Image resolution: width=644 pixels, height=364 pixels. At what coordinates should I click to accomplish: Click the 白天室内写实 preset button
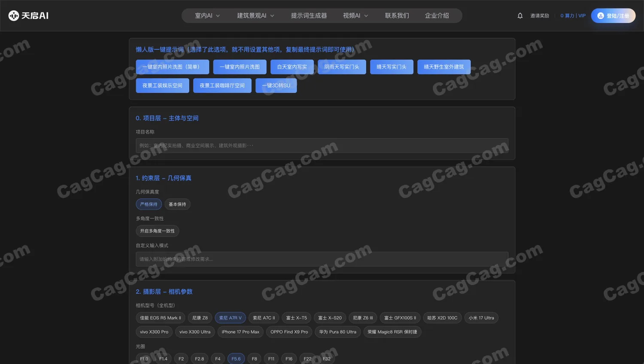(292, 67)
